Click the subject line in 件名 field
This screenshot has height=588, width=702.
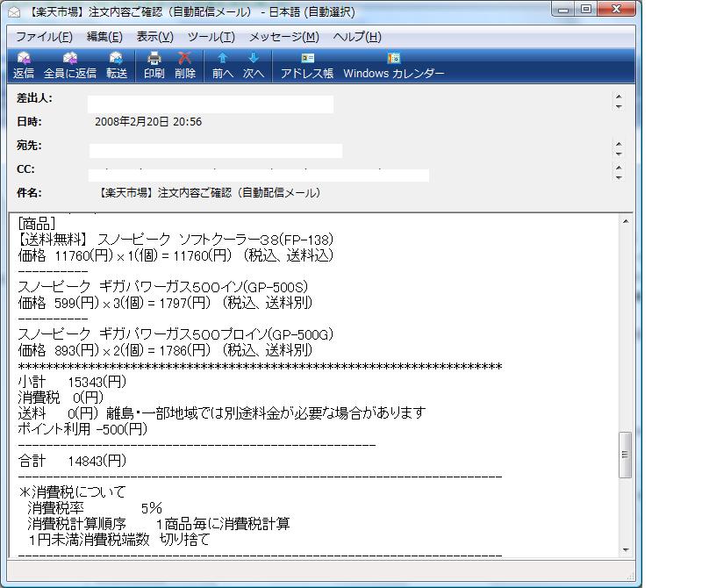pos(209,193)
